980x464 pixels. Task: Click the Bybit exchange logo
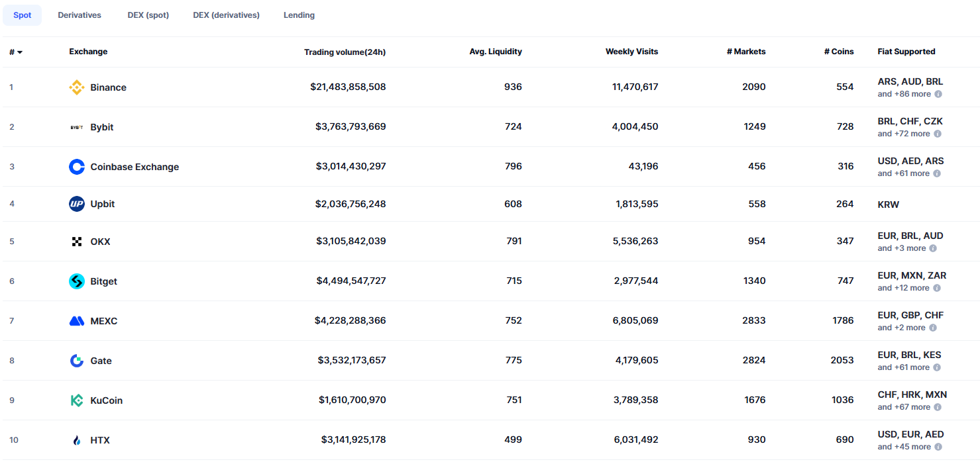point(77,126)
